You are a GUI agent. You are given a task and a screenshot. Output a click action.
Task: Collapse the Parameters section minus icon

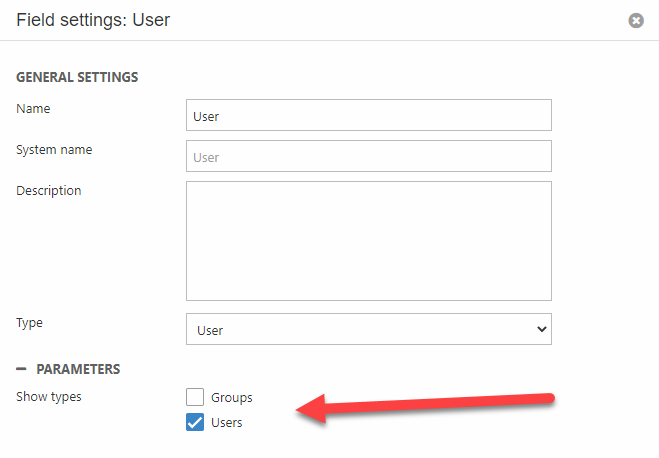coord(21,369)
